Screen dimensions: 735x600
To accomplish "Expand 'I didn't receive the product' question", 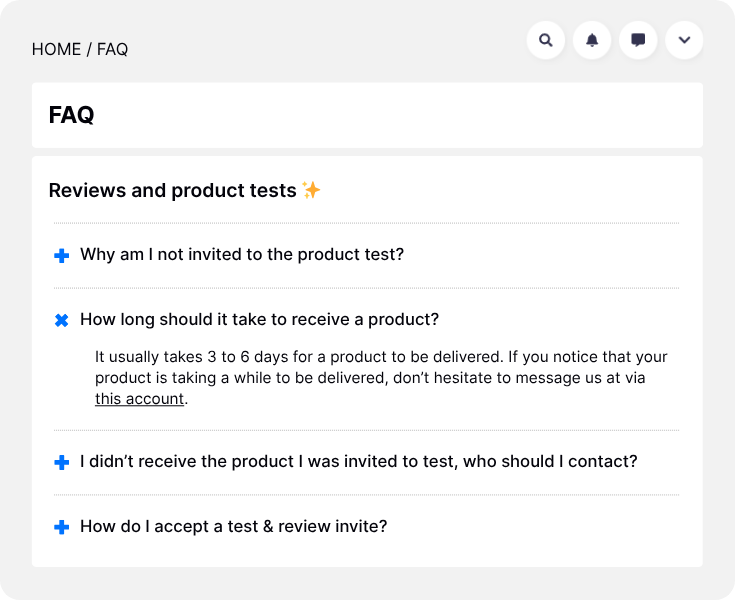I will tap(358, 462).
